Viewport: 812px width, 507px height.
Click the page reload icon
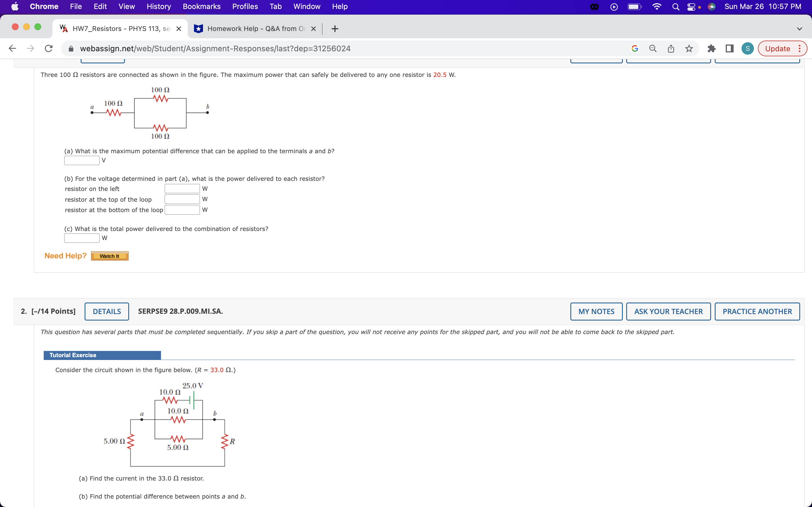48,48
